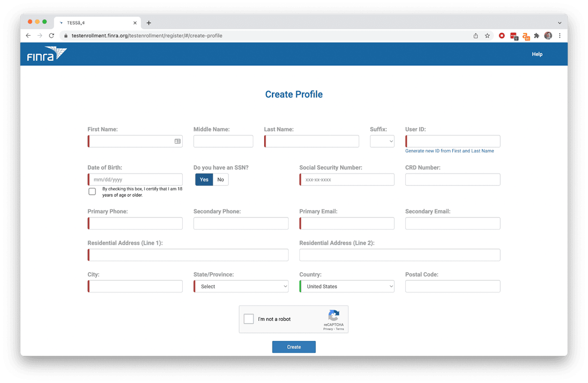
Task: Click the browser back arrow
Action: click(x=28, y=36)
